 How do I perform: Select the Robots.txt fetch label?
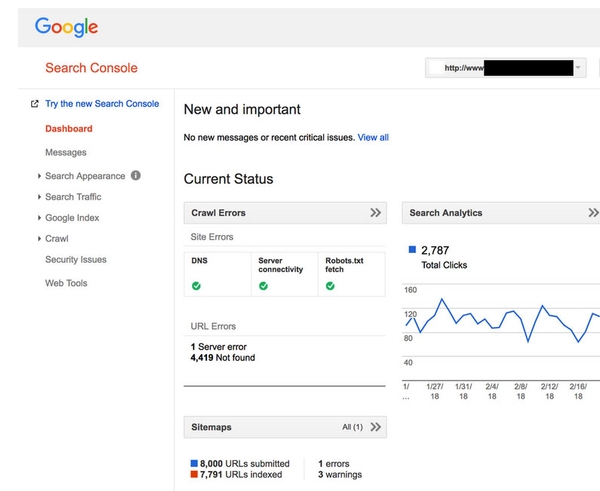tap(344, 265)
